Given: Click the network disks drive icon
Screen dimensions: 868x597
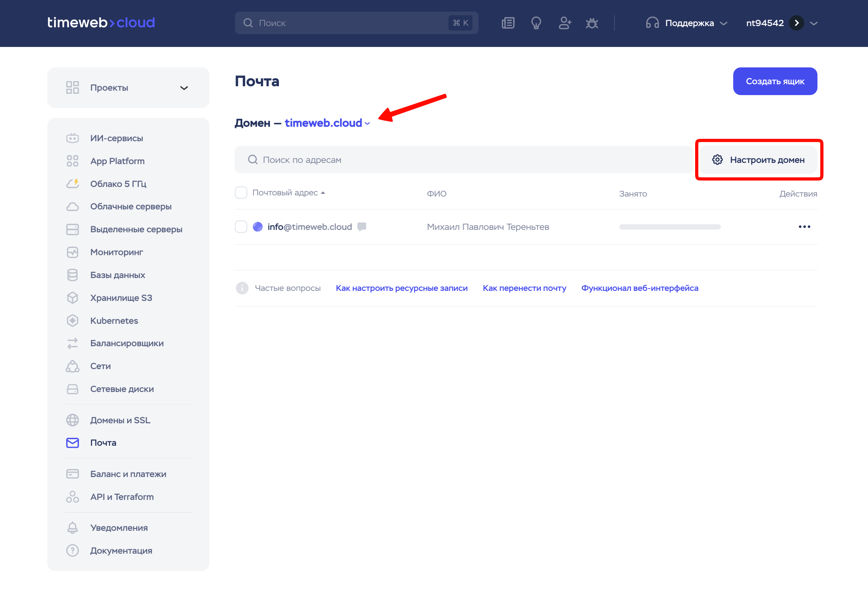Looking at the screenshot, I should [73, 389].
